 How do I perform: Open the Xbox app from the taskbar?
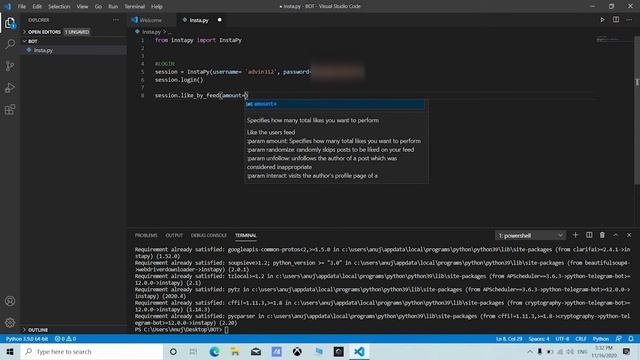point(297,351)
